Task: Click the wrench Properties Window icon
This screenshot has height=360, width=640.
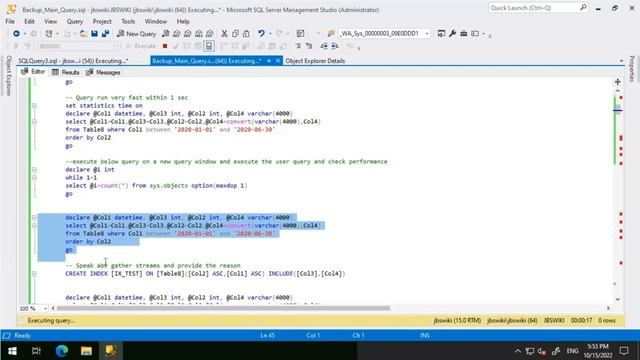Action: click(452, 33)
